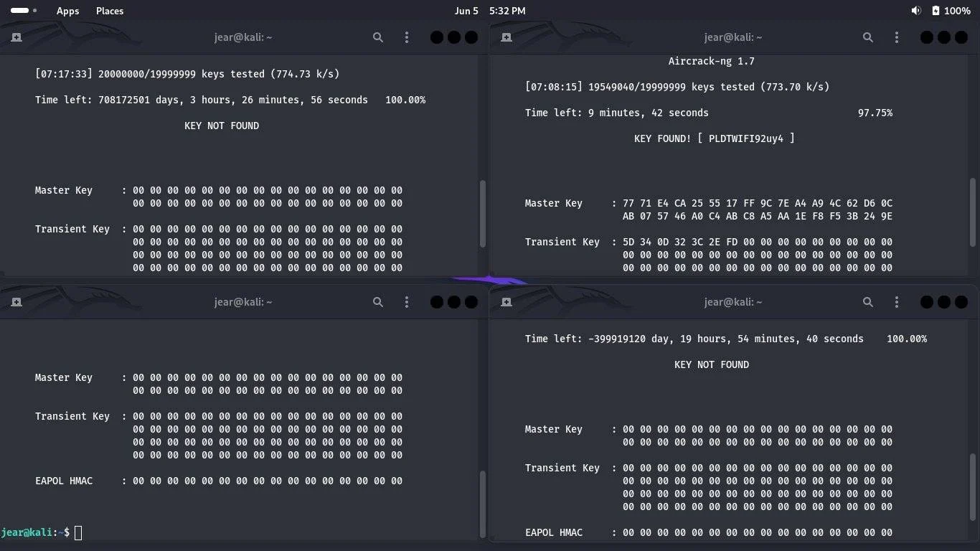Click EAPOL HMAC label in bottom-right terminal
The width and height of the screenshot is (980, 551).
554,532
